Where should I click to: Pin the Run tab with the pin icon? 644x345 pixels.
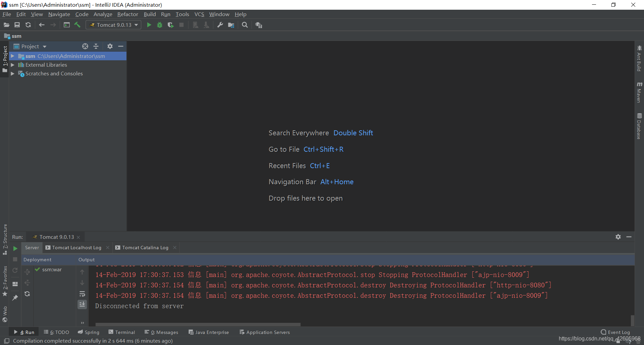pos(15,297)
